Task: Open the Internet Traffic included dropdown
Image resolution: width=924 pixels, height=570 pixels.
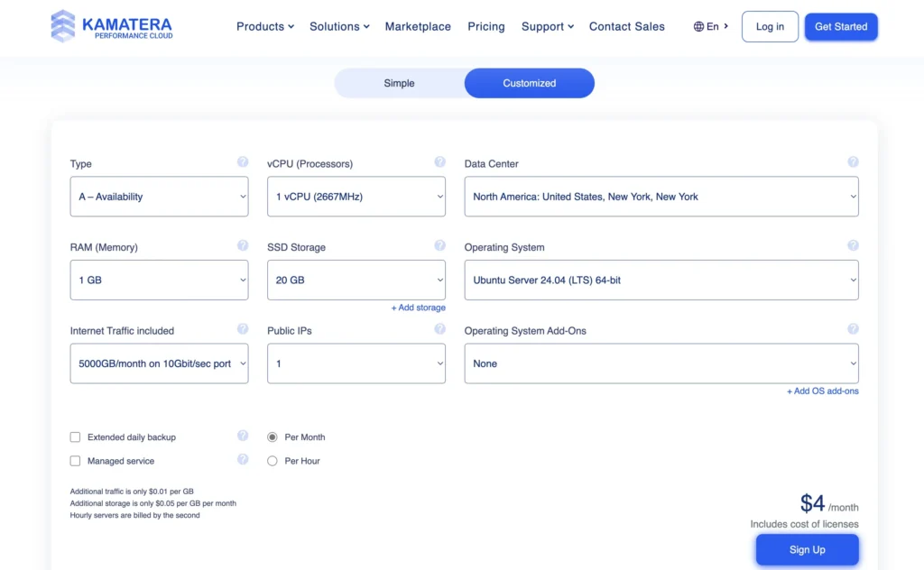Action: pos(159,363)
